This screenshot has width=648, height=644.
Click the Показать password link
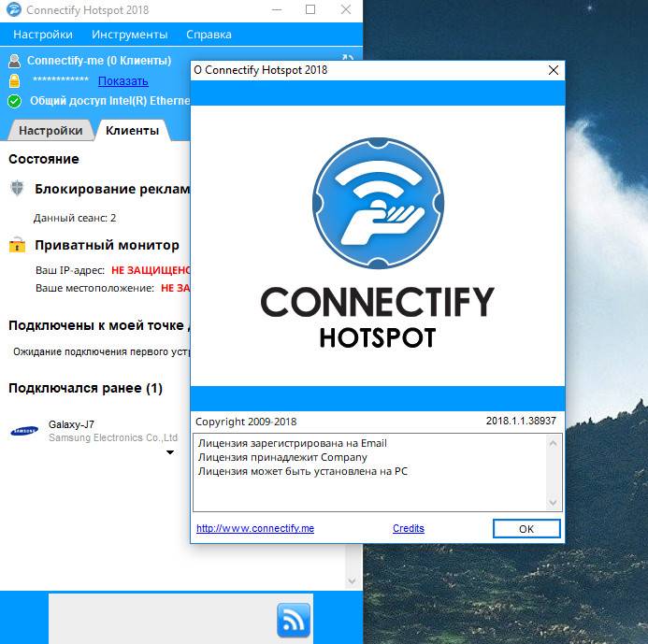click(123, 81)
